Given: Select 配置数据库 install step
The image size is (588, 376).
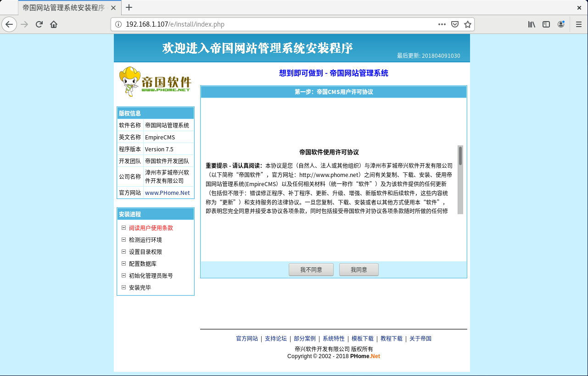Looking at the screenshot, I should [x=143, y=264].
